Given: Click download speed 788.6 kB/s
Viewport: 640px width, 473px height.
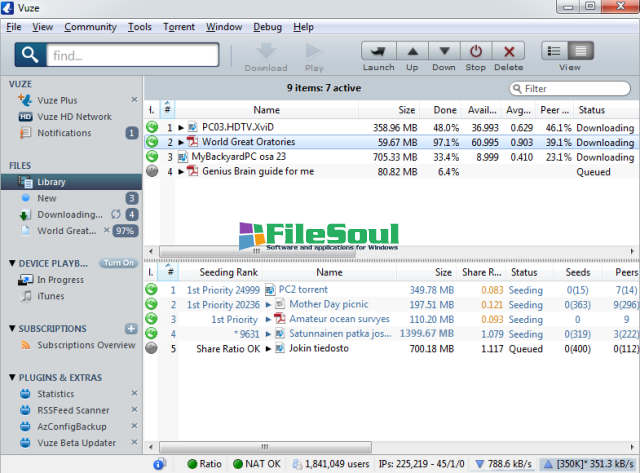Looking at the screenshot, I should [x=504, y=464].
